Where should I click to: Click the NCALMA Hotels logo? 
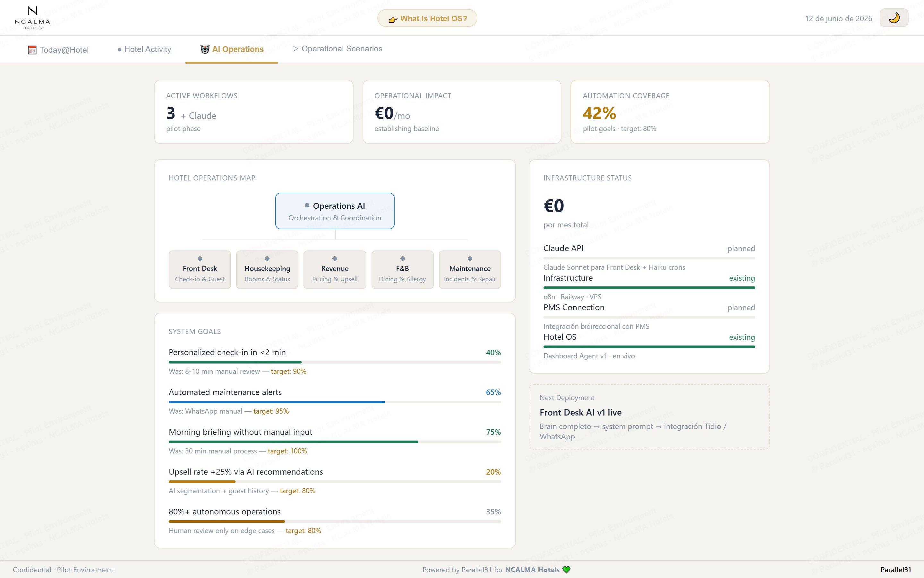[x=32, y=18]
